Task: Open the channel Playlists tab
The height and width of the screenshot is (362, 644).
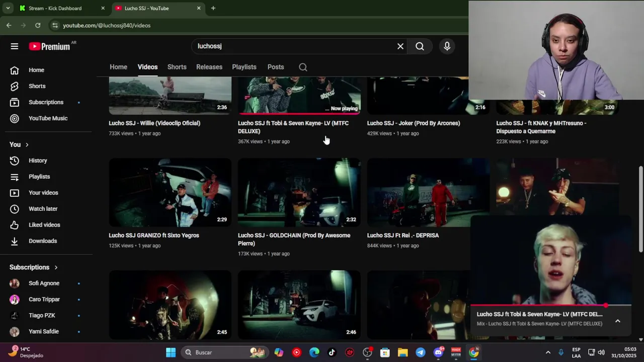Action: pyautogui.click(x=244, y=67)
